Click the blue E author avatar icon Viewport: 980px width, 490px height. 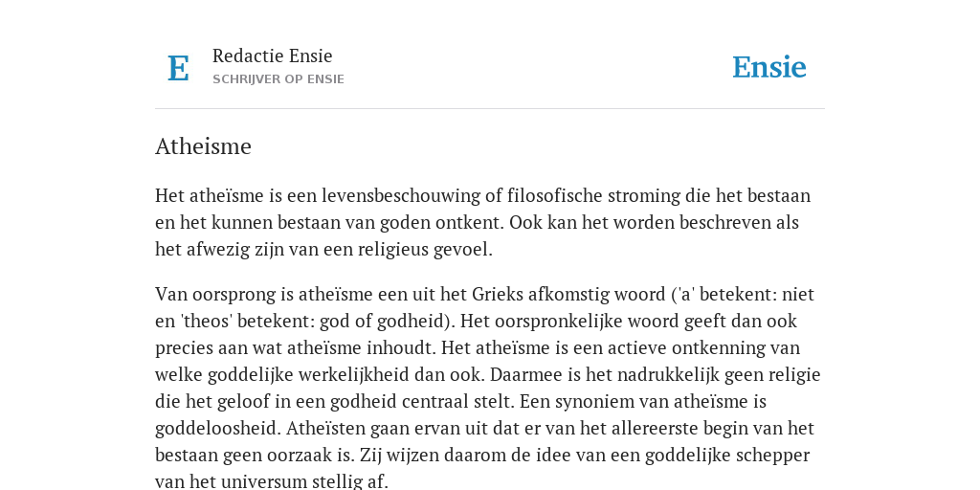coord(178,68)
